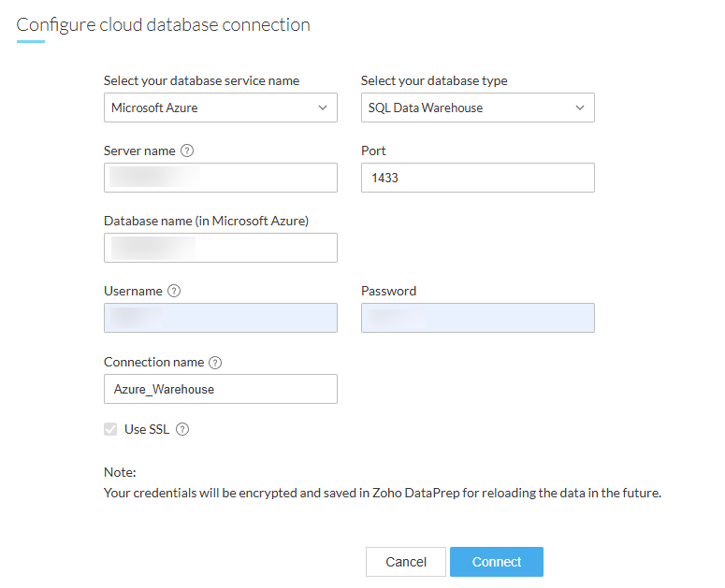Click the Use SSL label text
The image size is (725, 588).
(x=148, y=430)
